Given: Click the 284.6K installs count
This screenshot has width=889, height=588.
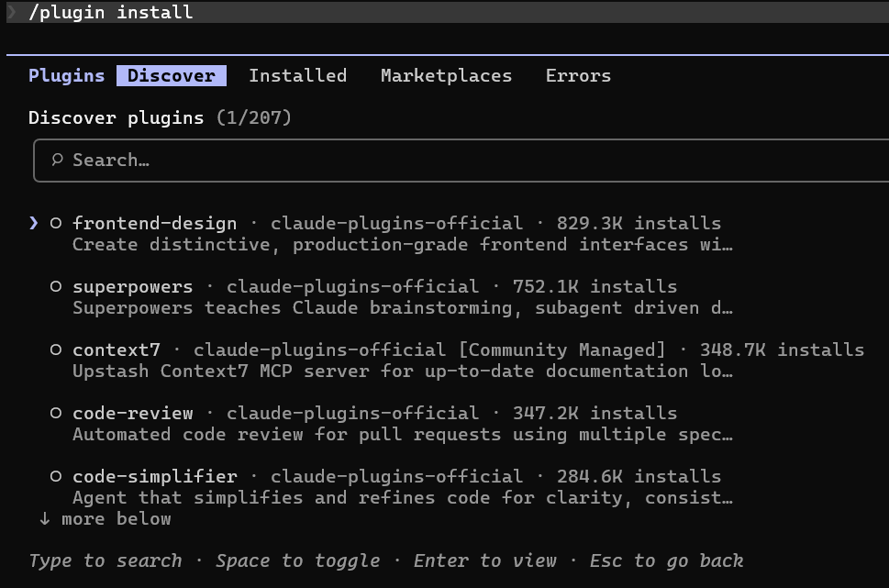Looking at the screenshot, I should point(639,477).
